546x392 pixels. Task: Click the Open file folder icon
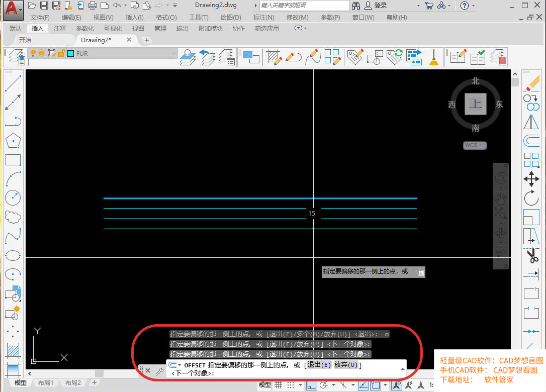tap(32, 5)
